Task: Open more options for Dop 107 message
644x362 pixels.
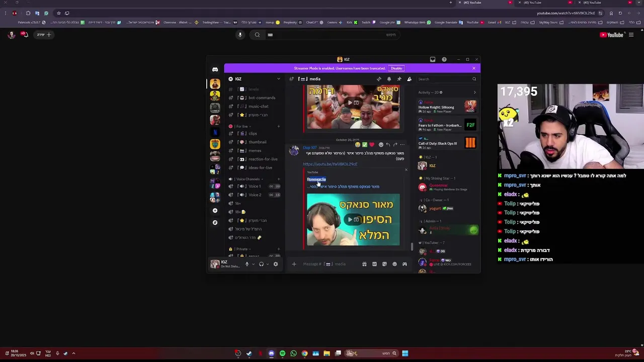Action: 402,145
